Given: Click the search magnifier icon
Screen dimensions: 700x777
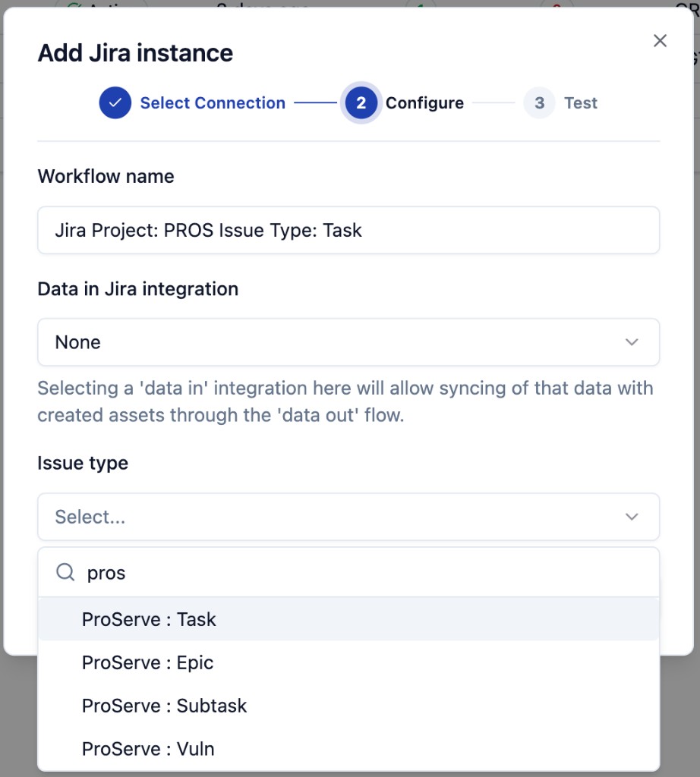Looking at the screenshot, I should pos(65,572).
